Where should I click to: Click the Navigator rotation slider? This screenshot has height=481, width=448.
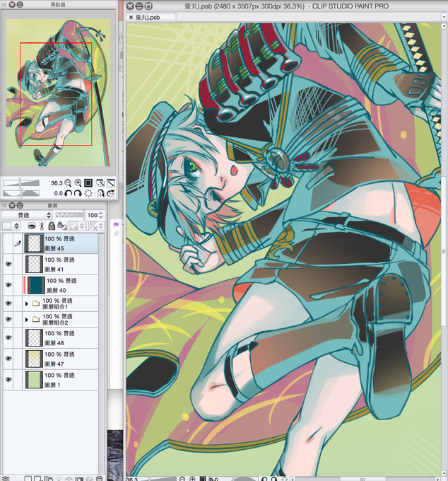(x=21, y=193)
